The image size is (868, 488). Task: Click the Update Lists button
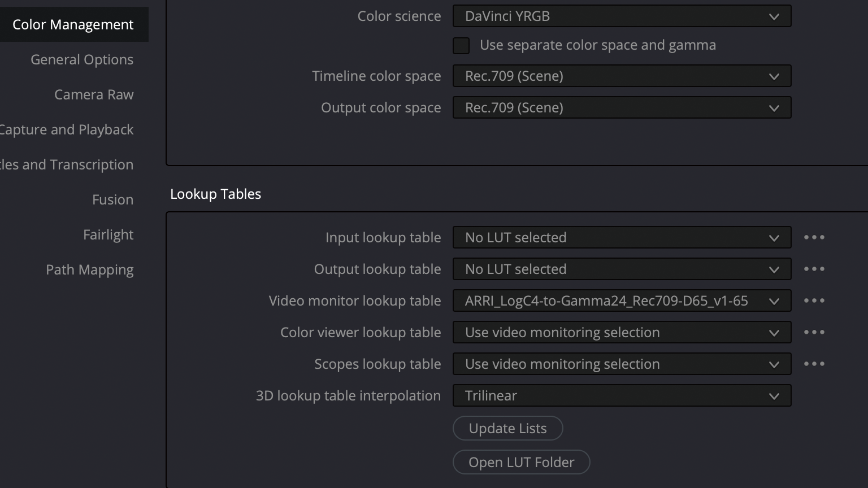[x=507, y=429]
